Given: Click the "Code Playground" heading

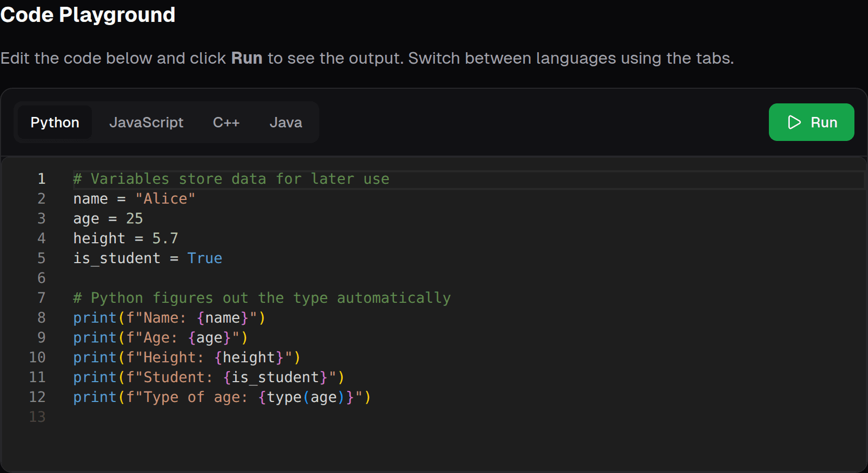Looking at the screenshot, I should coord(88,15).
